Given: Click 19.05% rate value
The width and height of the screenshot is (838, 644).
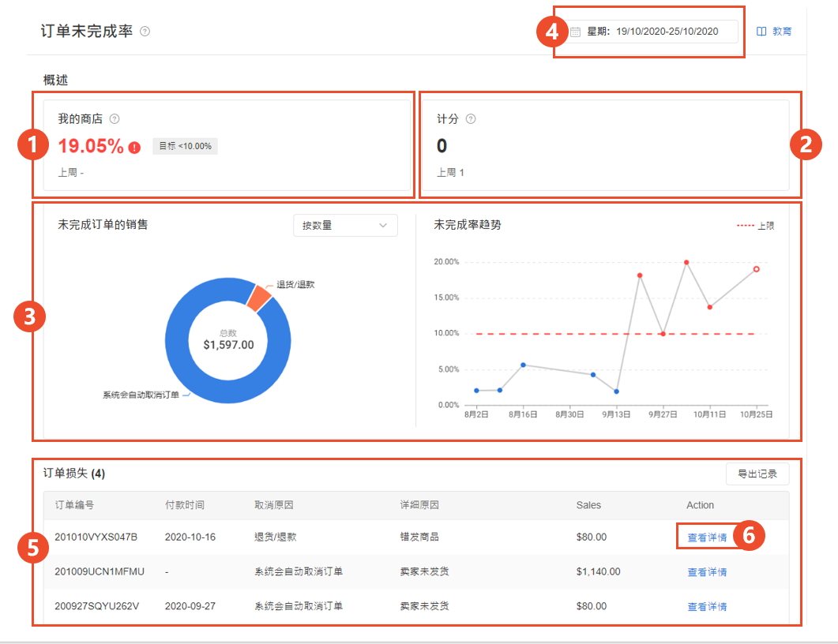Looking at the screenshot, I should click(x=91, y=146).
